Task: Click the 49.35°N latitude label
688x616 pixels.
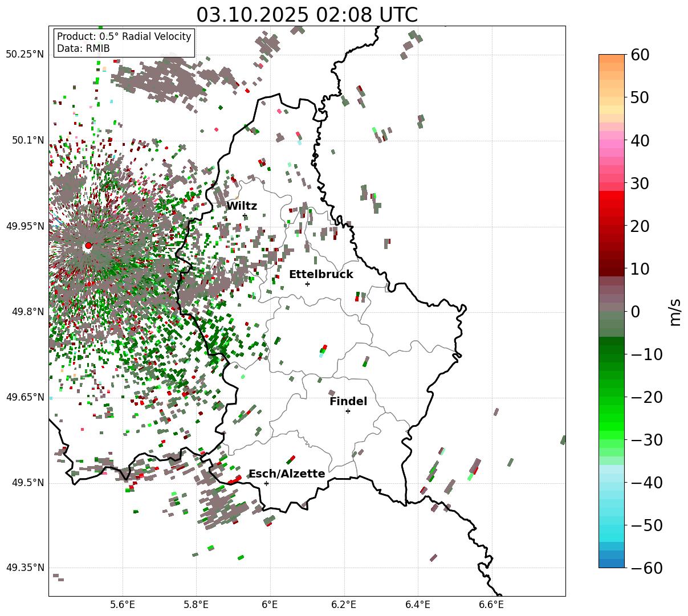Action: [25, 568]
